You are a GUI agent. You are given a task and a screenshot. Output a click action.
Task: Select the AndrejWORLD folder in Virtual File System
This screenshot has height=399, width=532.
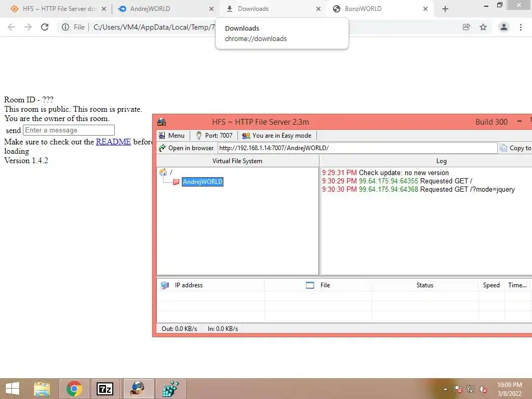click(x=203, y=181)
